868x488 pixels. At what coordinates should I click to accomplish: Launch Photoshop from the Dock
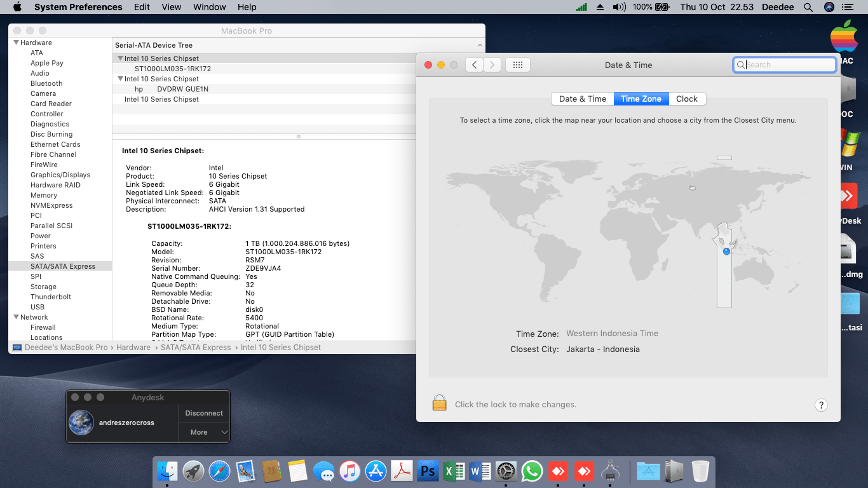coord(428,471)
